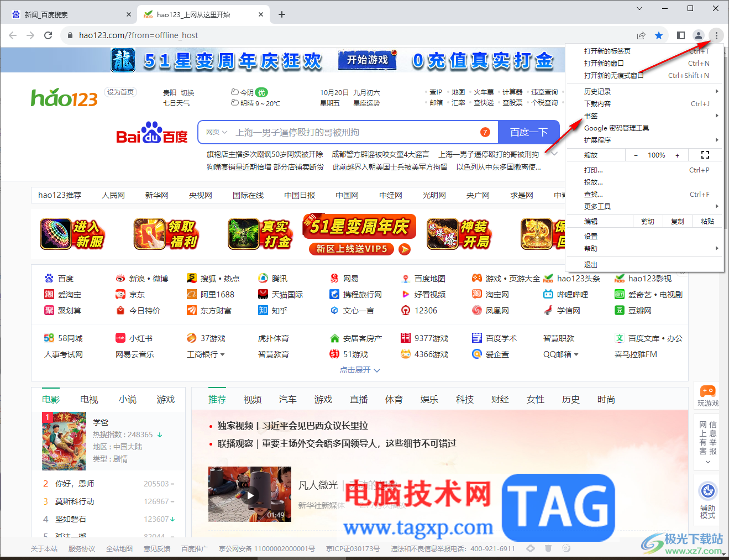This screenshot has width=729, height=560.
Task: Expand the 历史记录 submenu
Action: [645, 91]
